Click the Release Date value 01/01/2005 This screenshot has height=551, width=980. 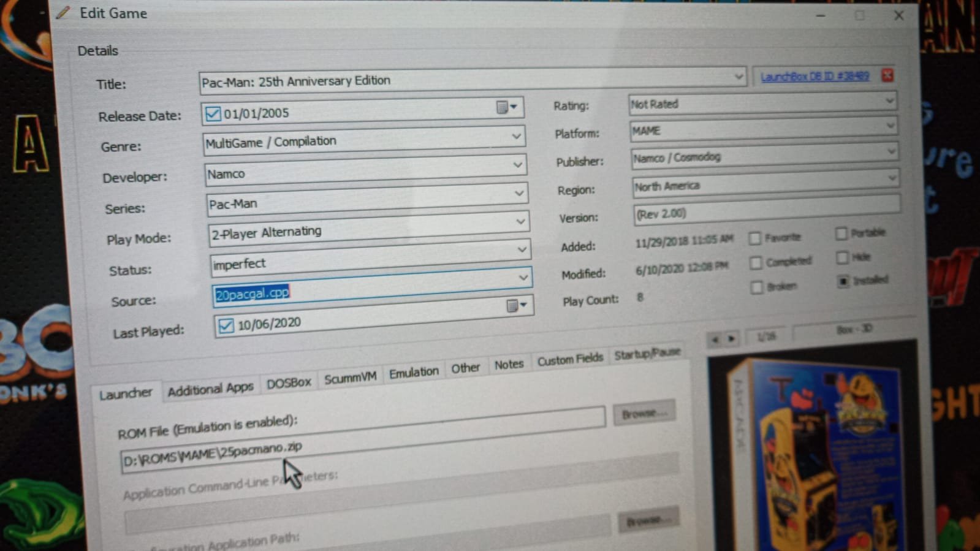click(x=256, y=113)
